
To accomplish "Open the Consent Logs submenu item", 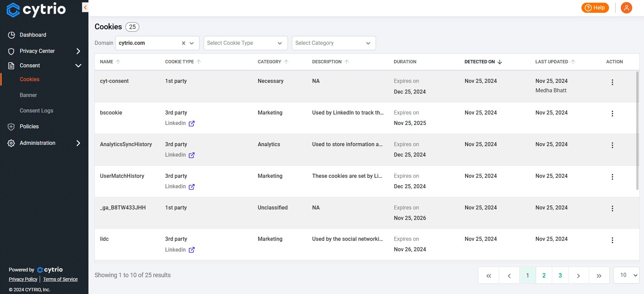I will click(x=36, y=111).
